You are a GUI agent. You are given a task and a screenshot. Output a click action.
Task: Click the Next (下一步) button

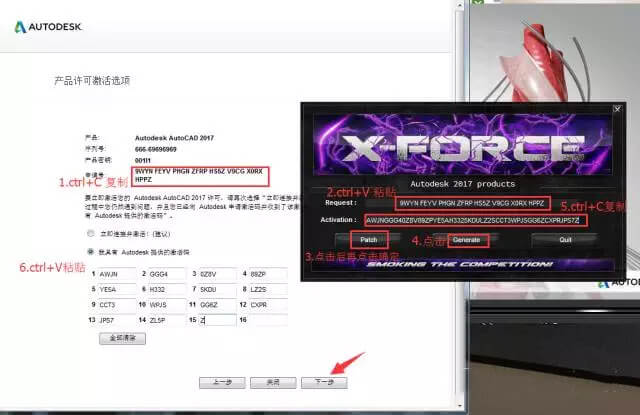(x=324, y=383)
